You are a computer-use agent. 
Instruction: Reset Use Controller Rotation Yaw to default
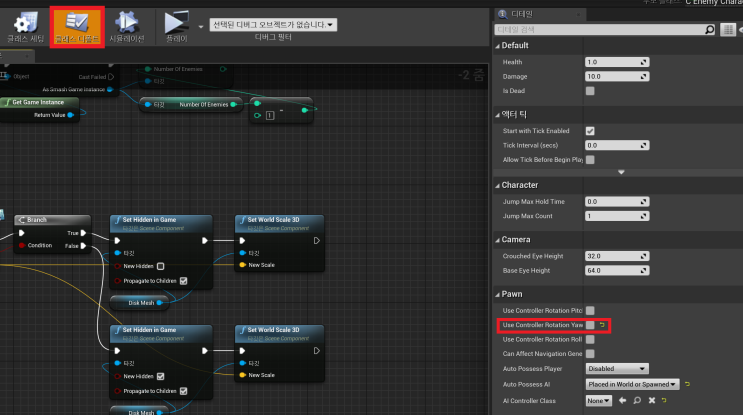click(602, 325)
